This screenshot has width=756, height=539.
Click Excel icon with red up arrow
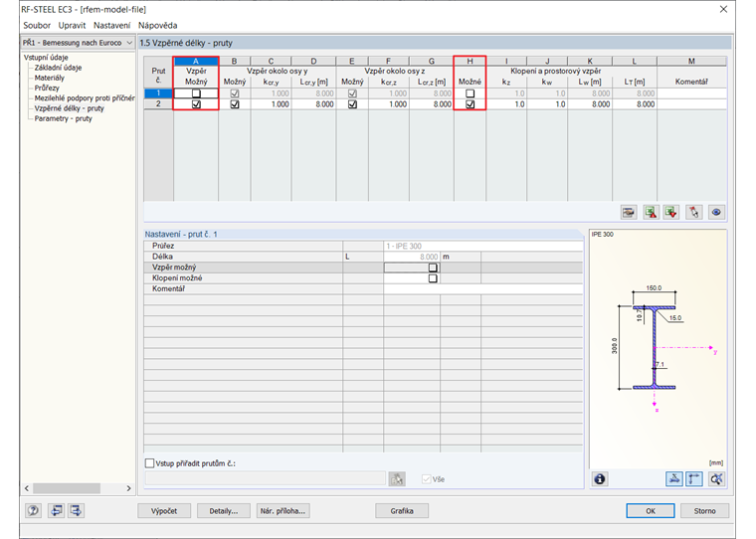[x=651, y=212]
